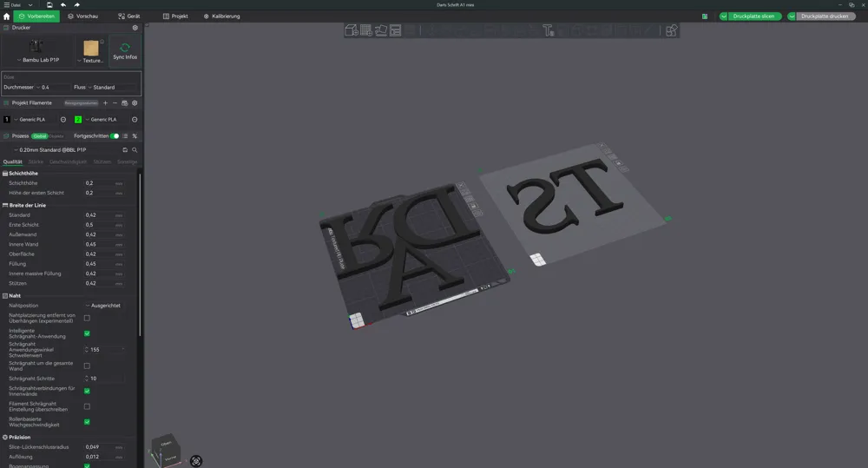This screenshot has height=468, width=868.
Task: Toggle the Fortgeschritten advanced mode switch
Action: [115, 136]
